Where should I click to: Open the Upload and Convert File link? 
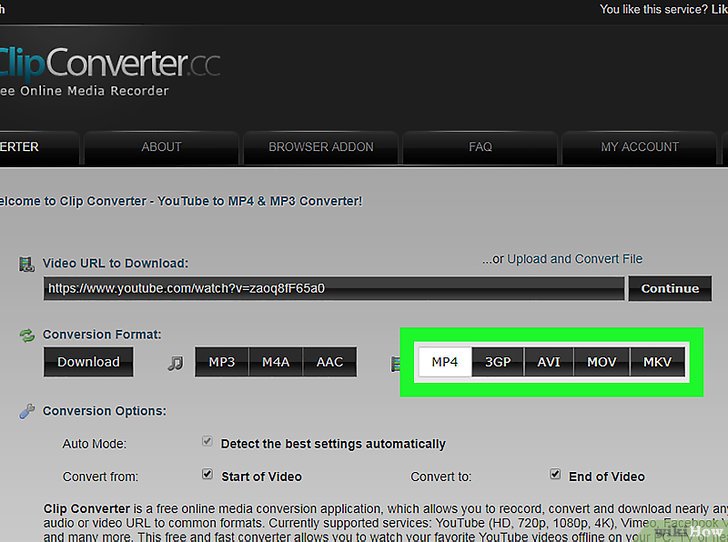[x=575, y=259]
